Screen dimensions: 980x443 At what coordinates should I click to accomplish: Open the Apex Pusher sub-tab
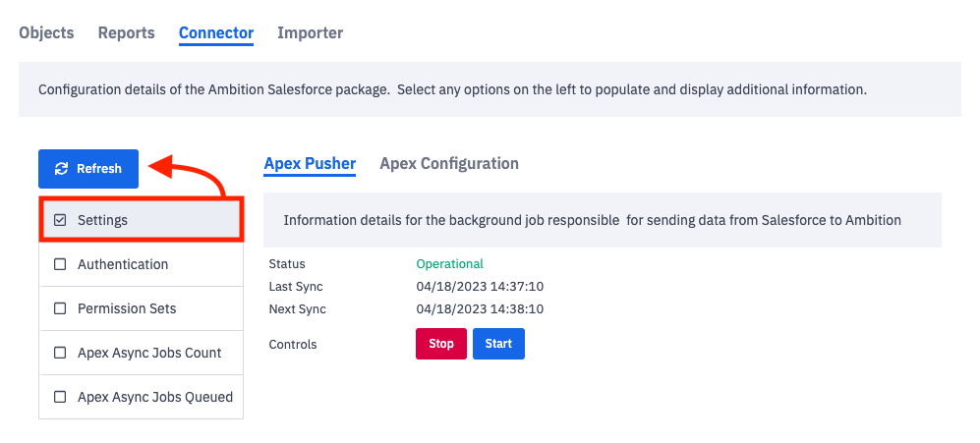coord(310,163)
